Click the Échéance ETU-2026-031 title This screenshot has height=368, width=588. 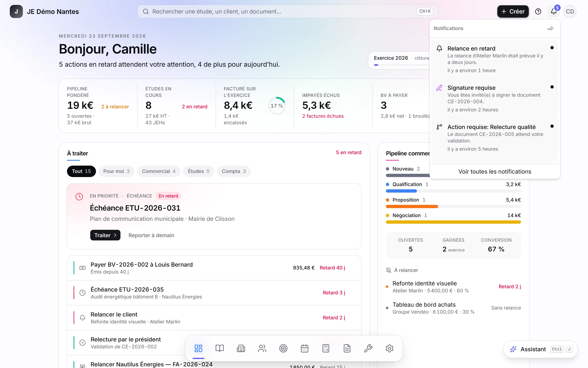(x=135, y=208)
